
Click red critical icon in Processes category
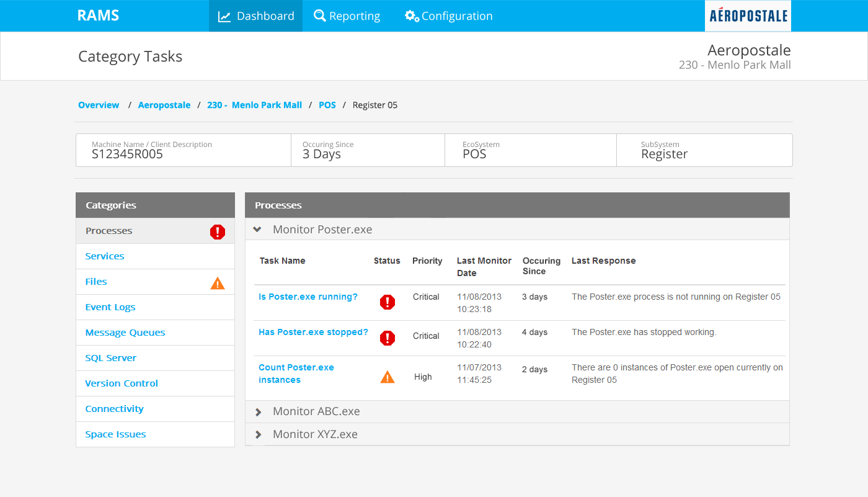click(218, 232)
